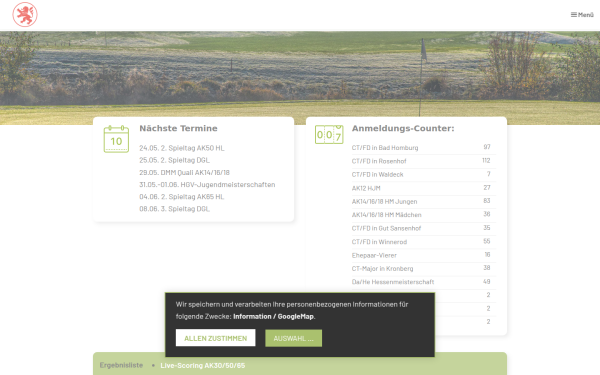Open 04.06. 2. Spieltag AK65 HL
The height and width of the screenshot is (375, 600).
point(182,197)
